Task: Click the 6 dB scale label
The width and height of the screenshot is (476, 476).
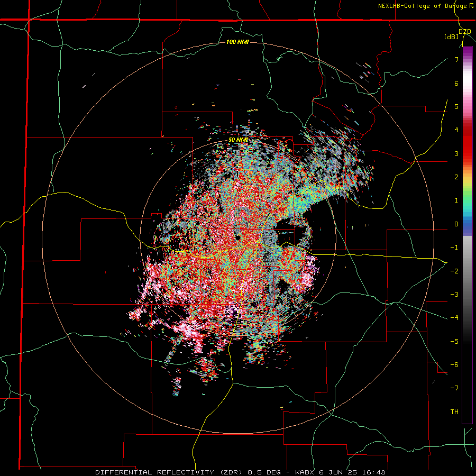Action: [456, 83]
